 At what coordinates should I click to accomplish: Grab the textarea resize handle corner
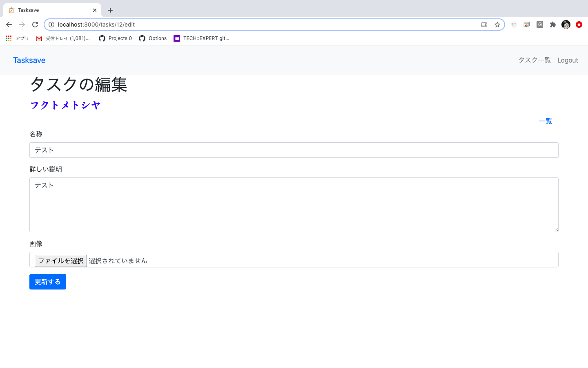click(556, 229)
